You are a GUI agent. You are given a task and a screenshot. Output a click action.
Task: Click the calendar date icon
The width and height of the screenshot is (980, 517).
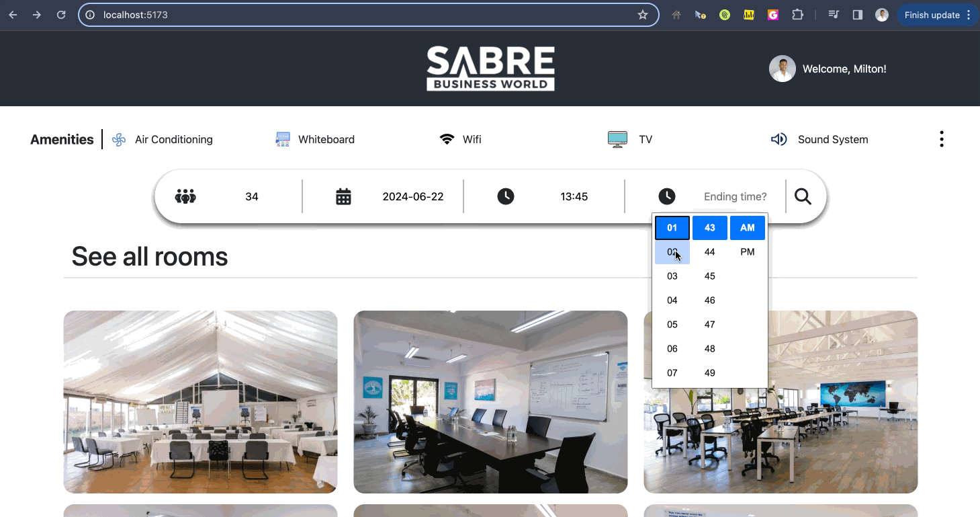coord(343,196)
